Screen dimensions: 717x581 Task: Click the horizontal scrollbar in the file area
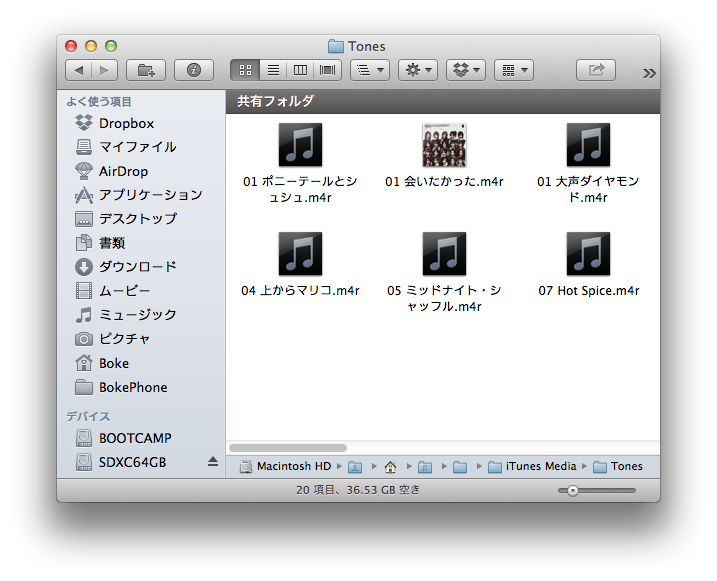click(288, 448)
